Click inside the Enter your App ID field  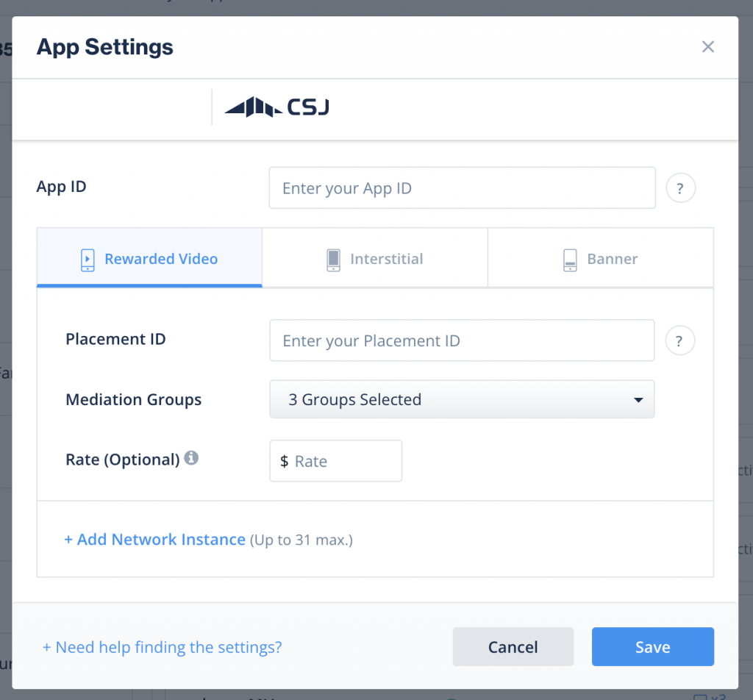pos(462,187)
